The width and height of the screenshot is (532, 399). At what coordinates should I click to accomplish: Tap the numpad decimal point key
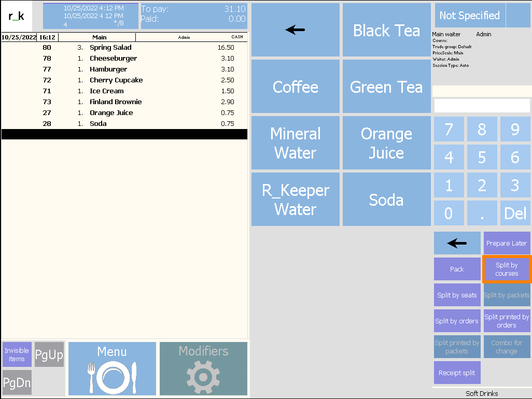[x=482, y=213]
